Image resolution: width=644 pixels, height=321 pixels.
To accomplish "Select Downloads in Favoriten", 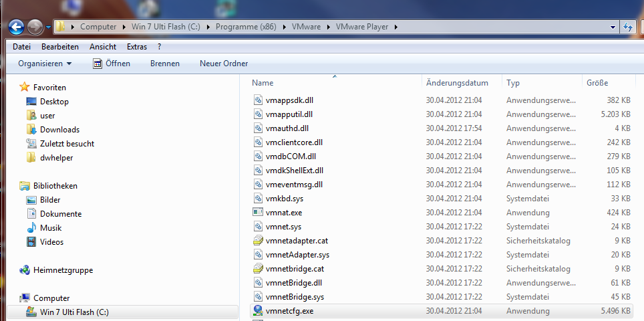I will click(59, 130).
